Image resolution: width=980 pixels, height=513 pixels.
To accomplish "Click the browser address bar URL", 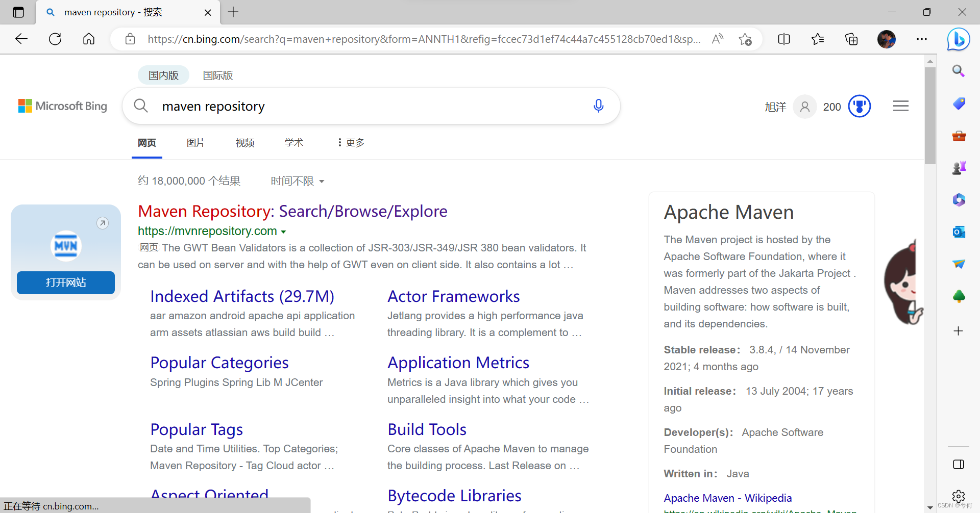I will (x=424, y=39).
